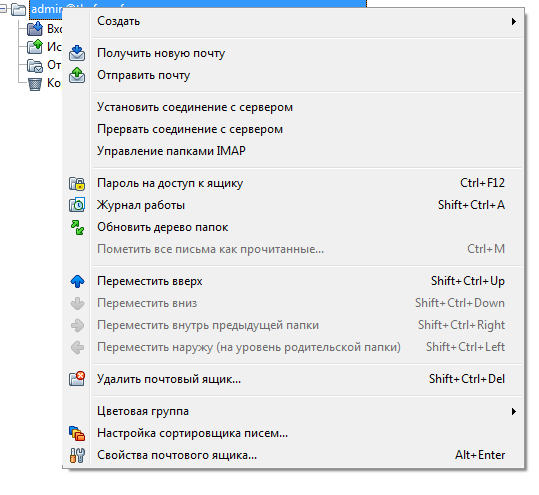Viewport: 539px width, 495px height.
Task: Click the sorting office folders icon
Action: 77,433
